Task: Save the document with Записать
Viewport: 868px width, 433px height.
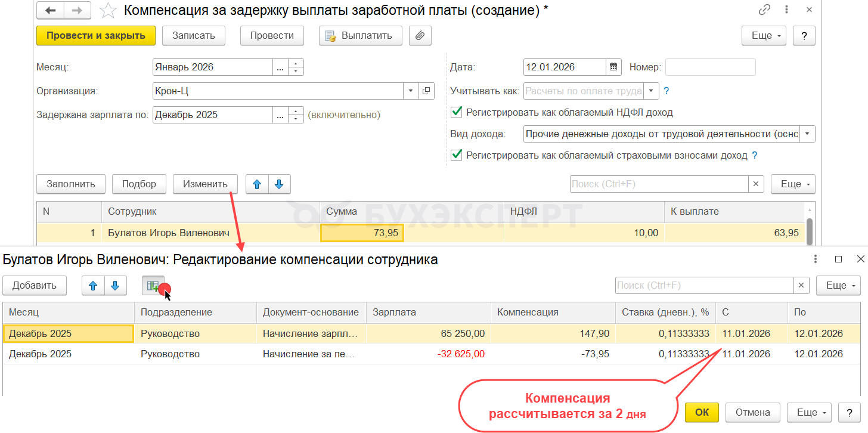Action: point(194,35)
